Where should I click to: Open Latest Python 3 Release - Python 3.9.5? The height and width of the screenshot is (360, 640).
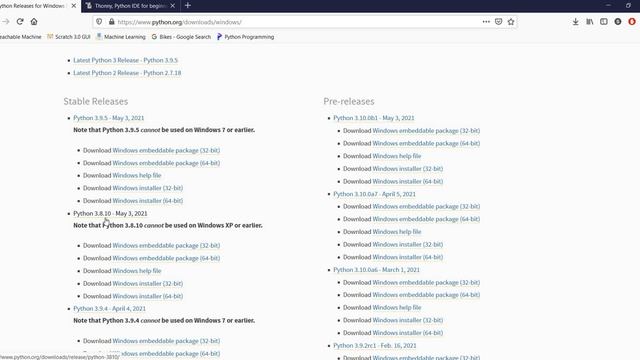[125, 60]
